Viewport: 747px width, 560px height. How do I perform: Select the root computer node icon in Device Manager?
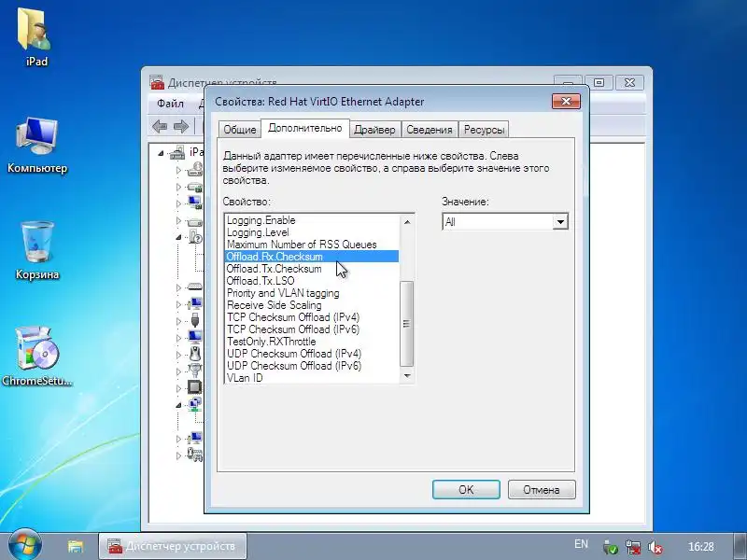(x=177, y=152)
